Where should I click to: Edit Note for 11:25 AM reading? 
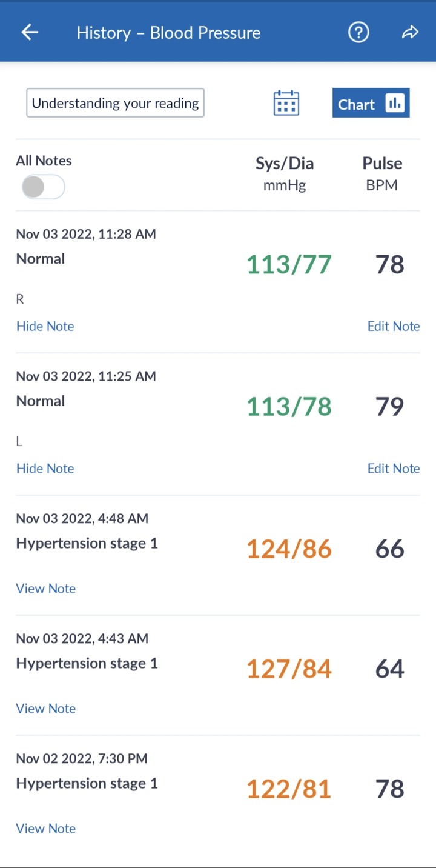(394, 469)
